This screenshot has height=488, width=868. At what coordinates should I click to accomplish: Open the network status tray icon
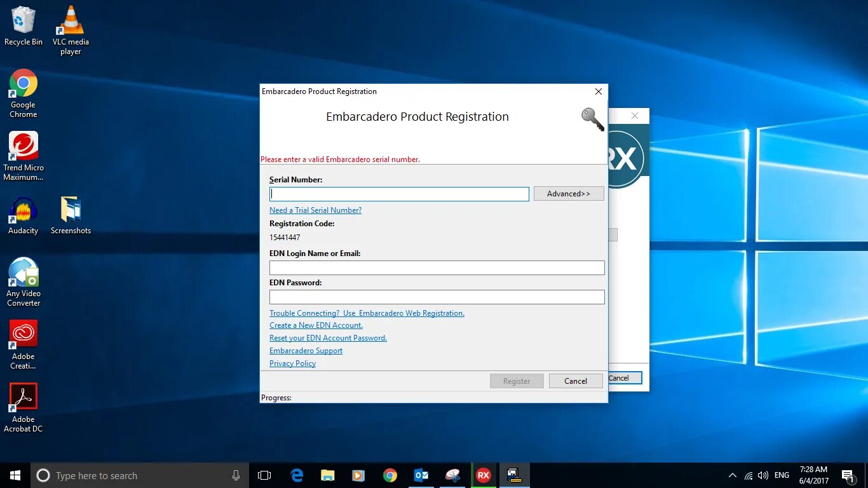pos(749,475)
